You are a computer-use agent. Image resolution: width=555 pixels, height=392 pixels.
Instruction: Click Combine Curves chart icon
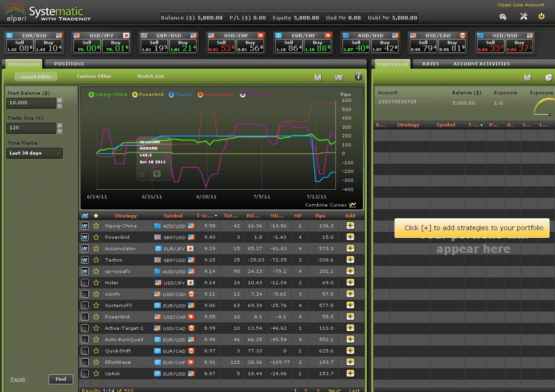click(353, 205)
